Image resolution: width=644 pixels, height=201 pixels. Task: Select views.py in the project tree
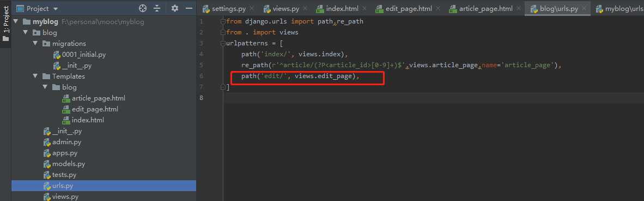[x=65, y=197]
